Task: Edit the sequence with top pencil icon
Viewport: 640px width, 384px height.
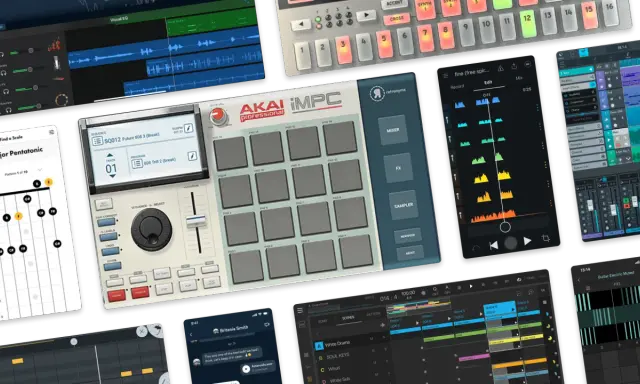Action: pyautogui.click(x=188, y=129)
